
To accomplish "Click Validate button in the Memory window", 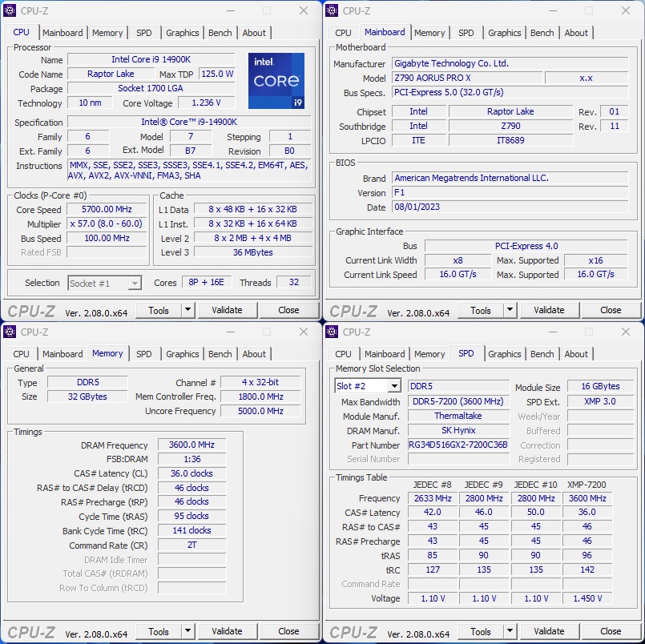I will coord(227,631).
